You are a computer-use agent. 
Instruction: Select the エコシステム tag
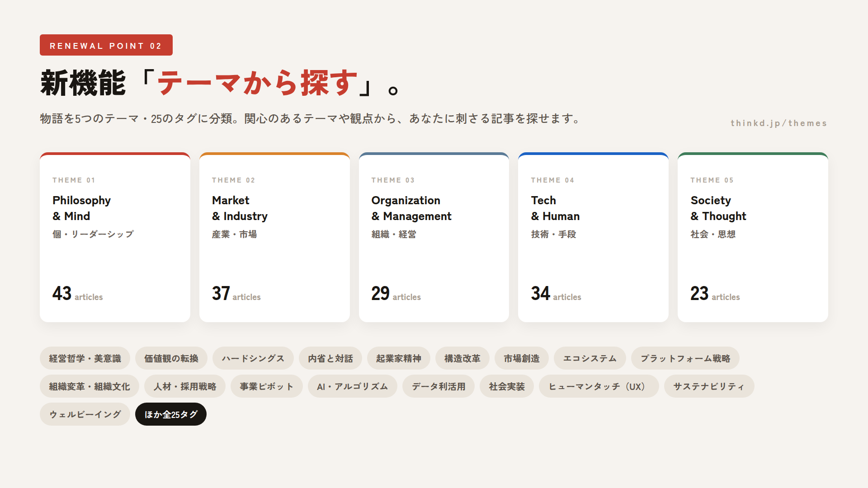click(x=590, y=358)
